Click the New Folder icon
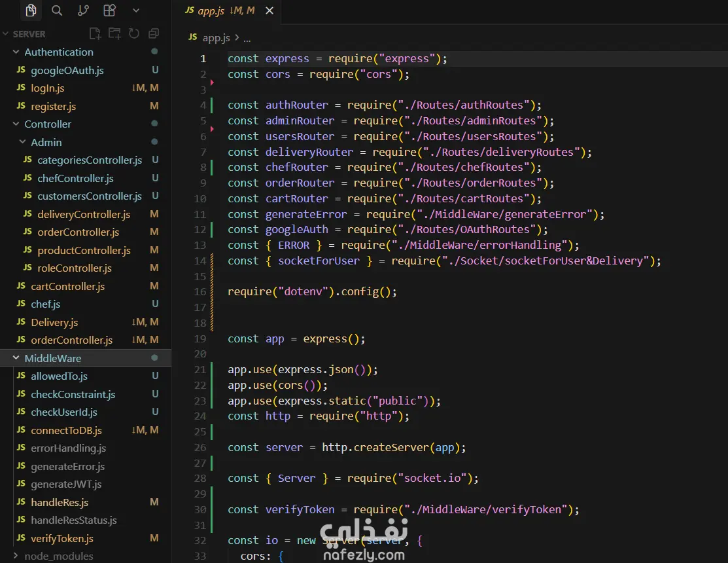This screenshot has width=728, height=563. 114,33
